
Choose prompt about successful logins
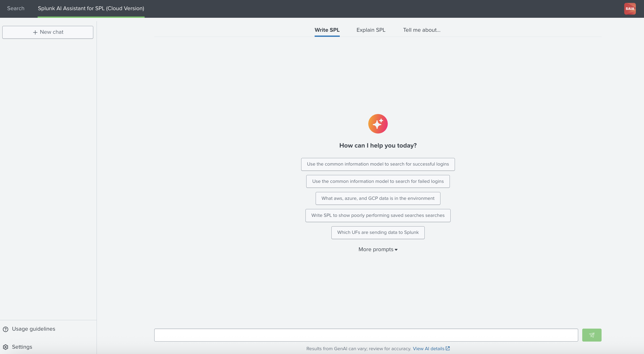point(378,164)
